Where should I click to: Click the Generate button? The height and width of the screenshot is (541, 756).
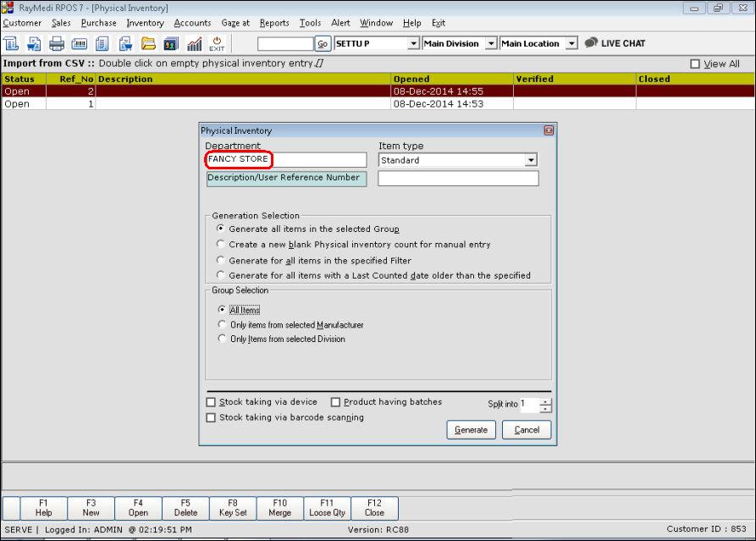(471, 429)
